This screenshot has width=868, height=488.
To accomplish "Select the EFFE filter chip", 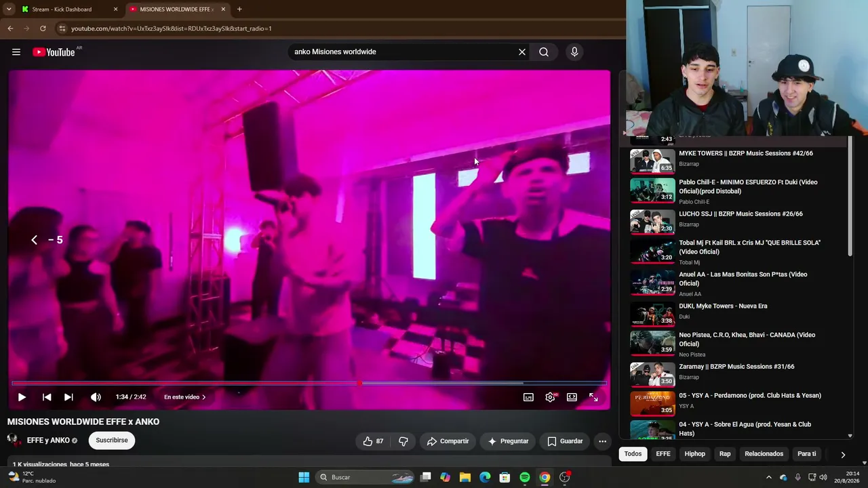I will click(663, 454).
